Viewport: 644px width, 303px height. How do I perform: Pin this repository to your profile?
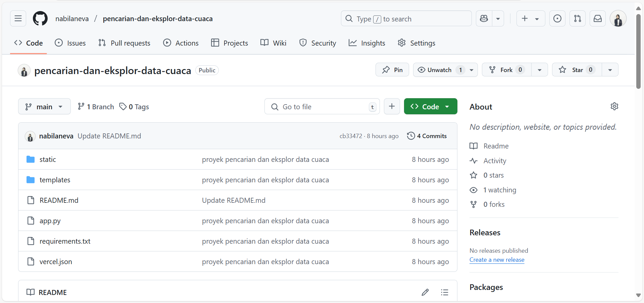pyautogui.click(x=392, y=70)
